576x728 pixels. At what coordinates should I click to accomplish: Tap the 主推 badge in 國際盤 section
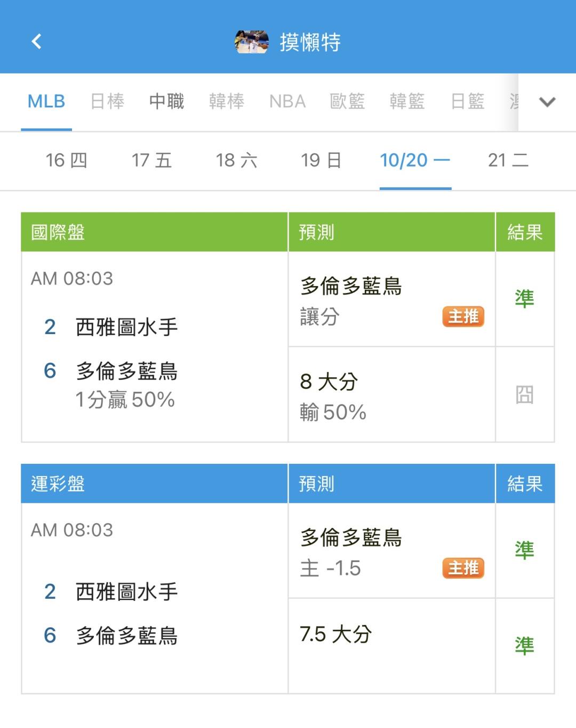click(x=463, y=316)
